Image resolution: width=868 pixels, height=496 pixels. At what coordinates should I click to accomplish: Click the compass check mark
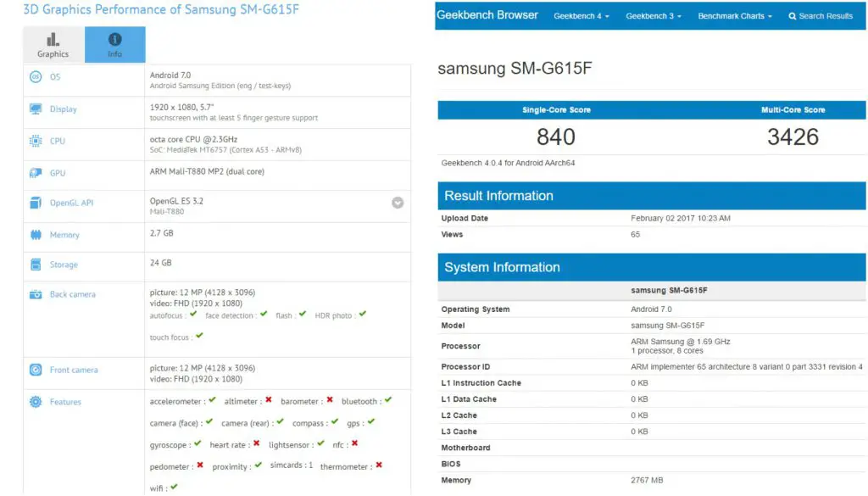335,421
